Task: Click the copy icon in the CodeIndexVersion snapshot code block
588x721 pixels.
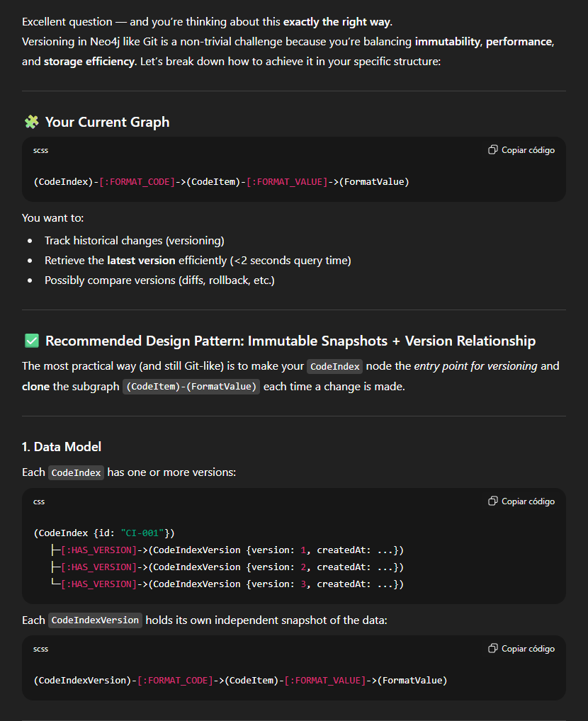Action: [493, 649]
